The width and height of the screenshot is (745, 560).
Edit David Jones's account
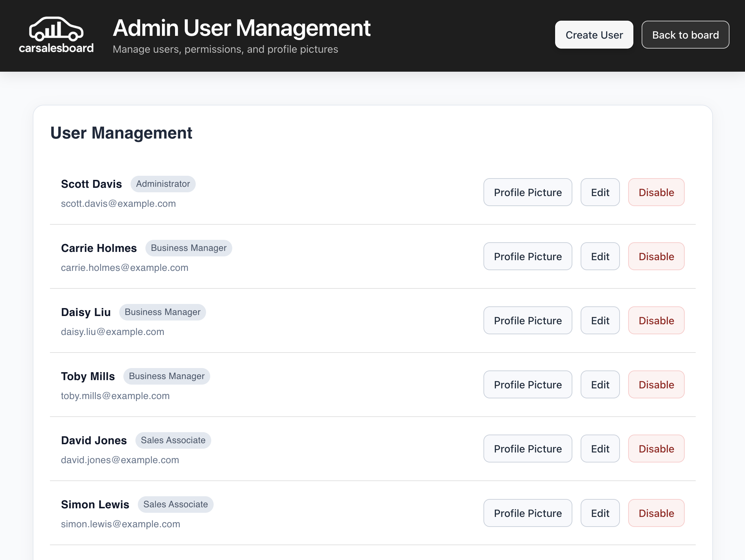point(600,448)
